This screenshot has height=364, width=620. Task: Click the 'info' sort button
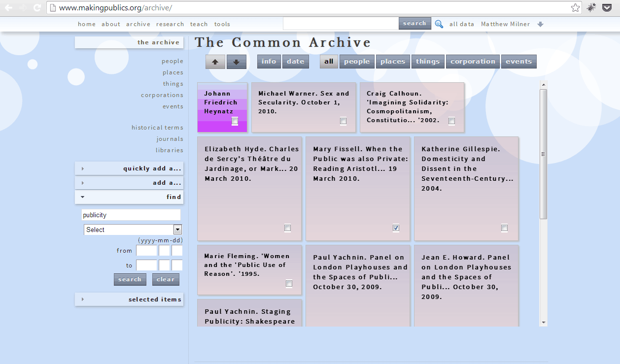pyautogui.click(x=269, y=62)
